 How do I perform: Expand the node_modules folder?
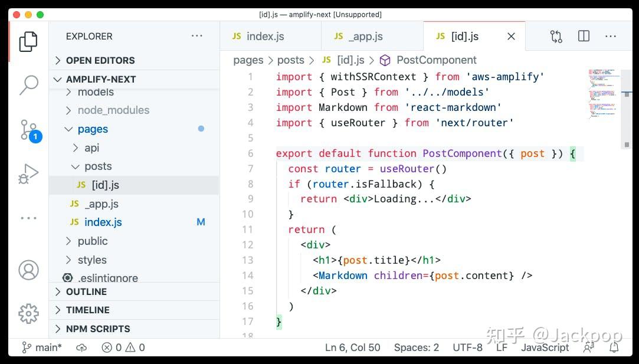[113, 110]
